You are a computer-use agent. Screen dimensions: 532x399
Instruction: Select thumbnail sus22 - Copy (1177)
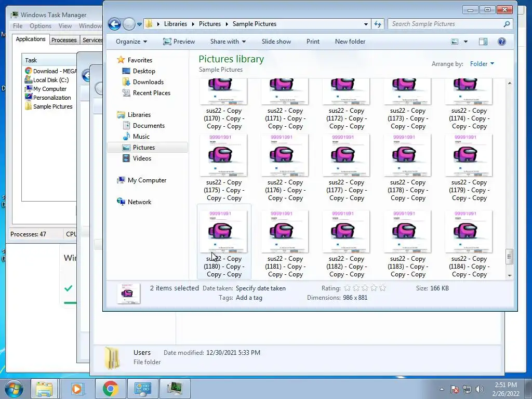pos(346,155)
